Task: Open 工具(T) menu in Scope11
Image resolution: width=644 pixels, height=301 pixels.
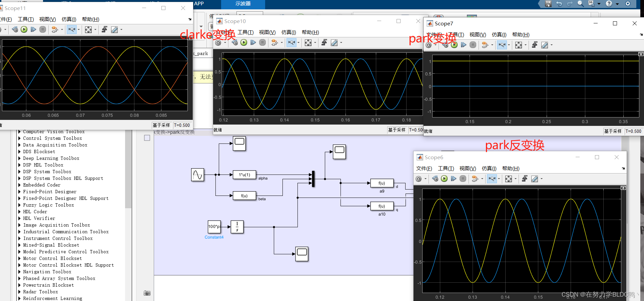Action: 26,19
